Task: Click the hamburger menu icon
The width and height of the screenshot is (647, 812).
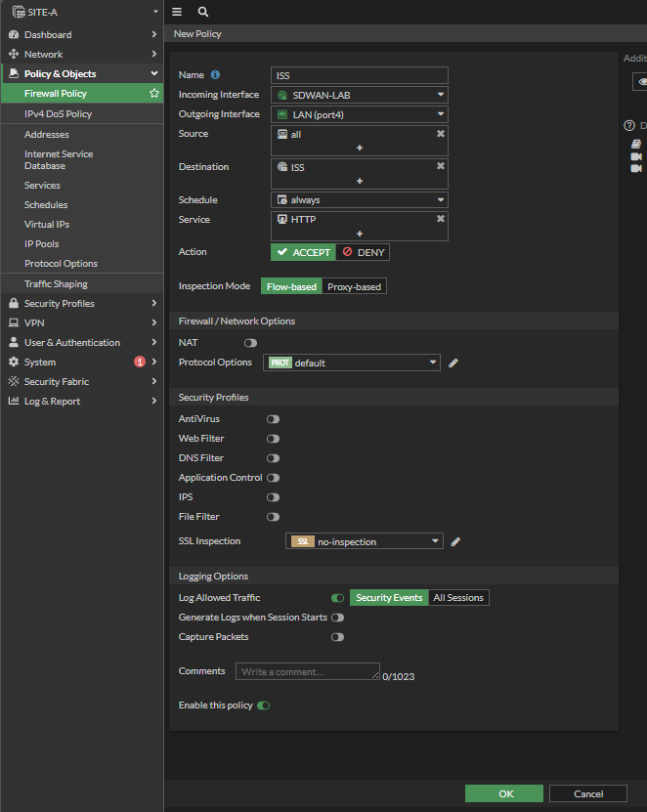Action: click(177, 12)
